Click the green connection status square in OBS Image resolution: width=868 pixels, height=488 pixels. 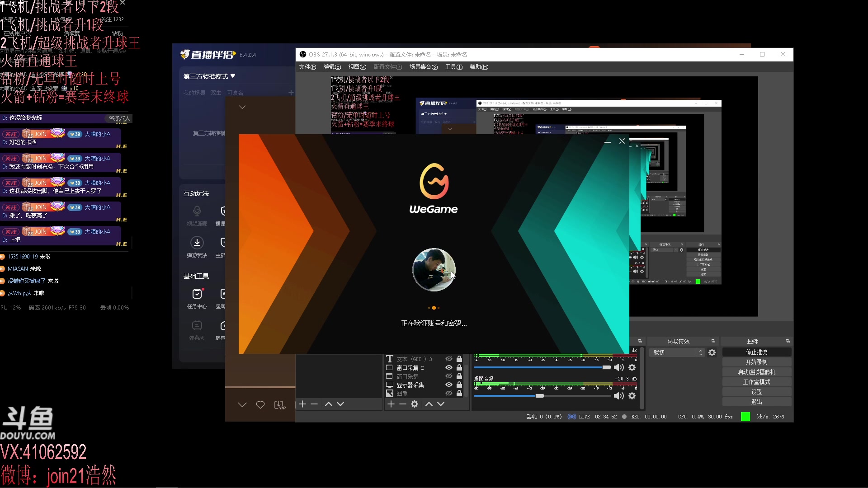[x=745, y=417]
